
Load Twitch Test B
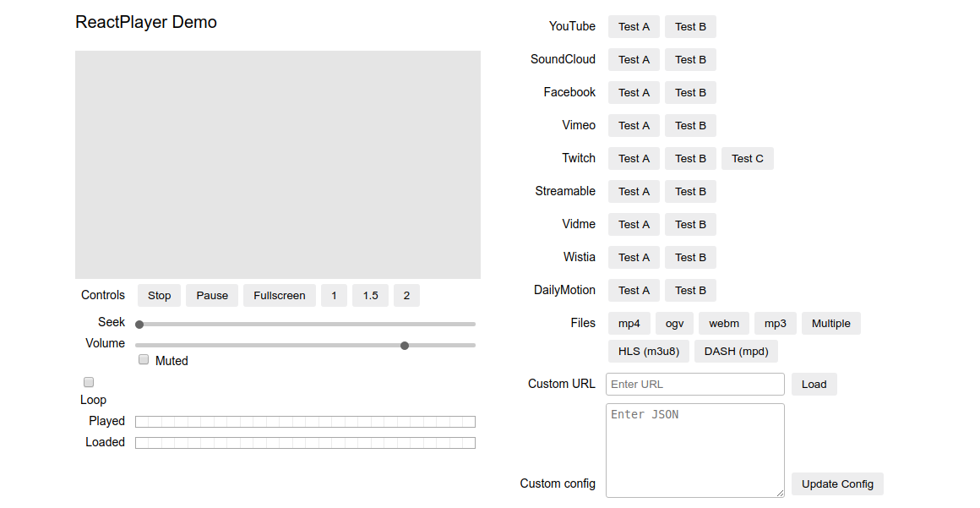point(690,158)
